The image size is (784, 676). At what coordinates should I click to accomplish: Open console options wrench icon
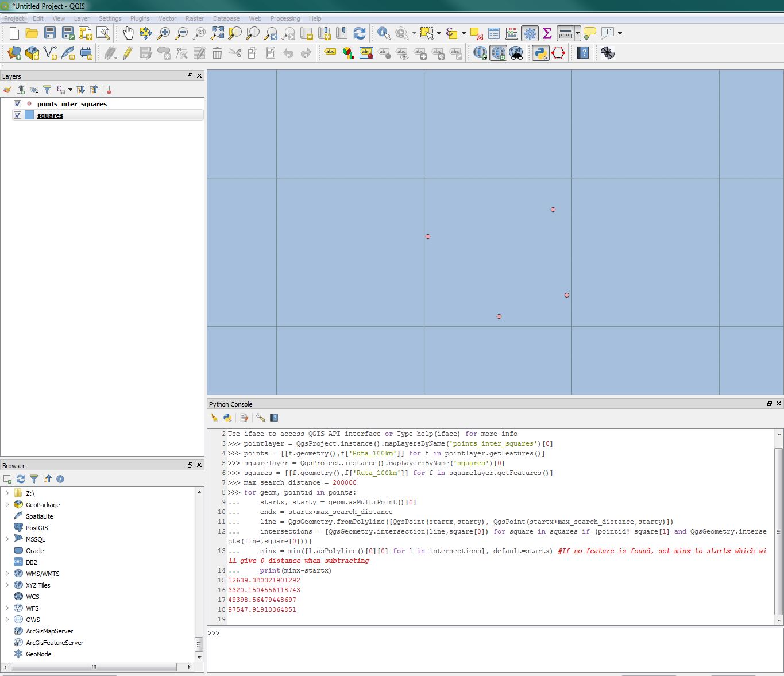click(x=260, y=418)
